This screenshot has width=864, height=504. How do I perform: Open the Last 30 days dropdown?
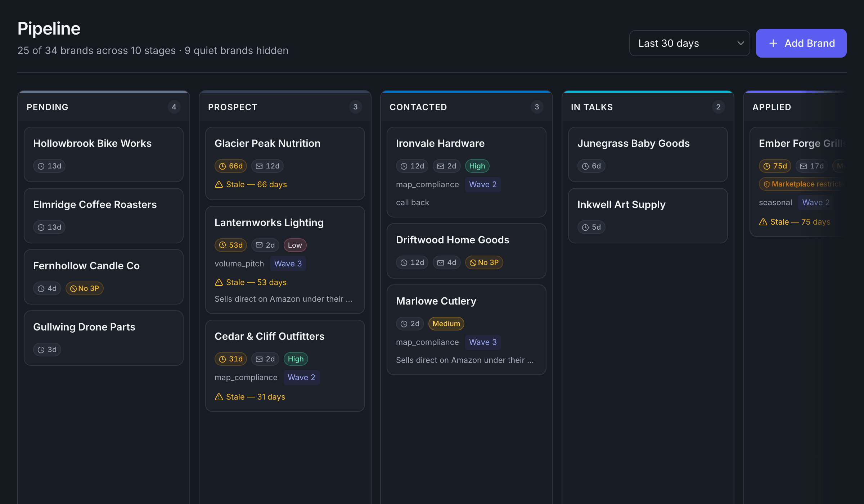tap(689, 43)
